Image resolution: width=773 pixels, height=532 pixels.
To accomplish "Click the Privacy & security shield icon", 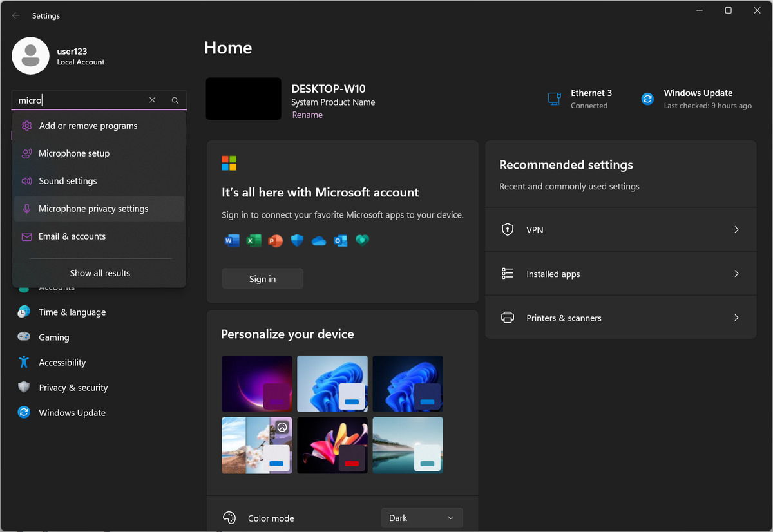I will pyautogui.click(x=24, y=387).
